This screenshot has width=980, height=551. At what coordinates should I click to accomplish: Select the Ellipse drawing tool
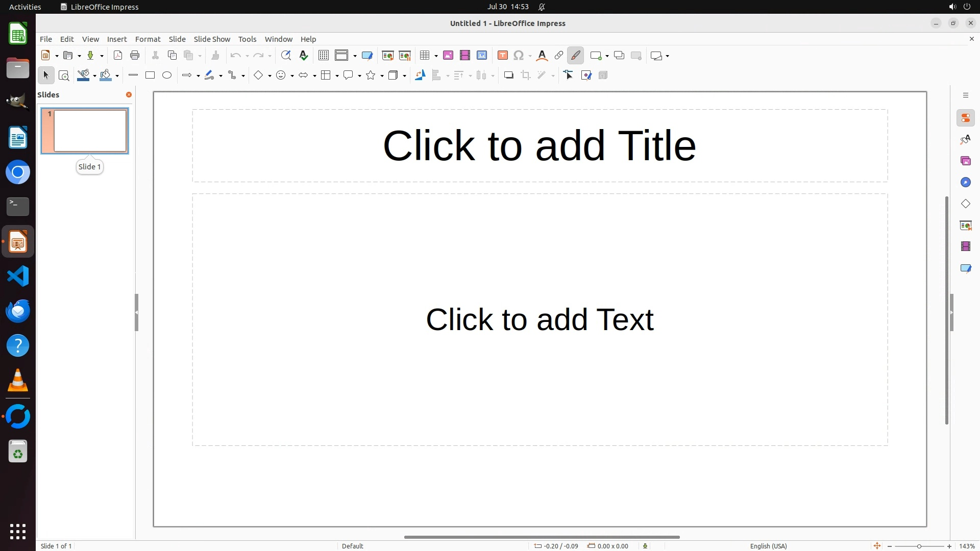167,76
